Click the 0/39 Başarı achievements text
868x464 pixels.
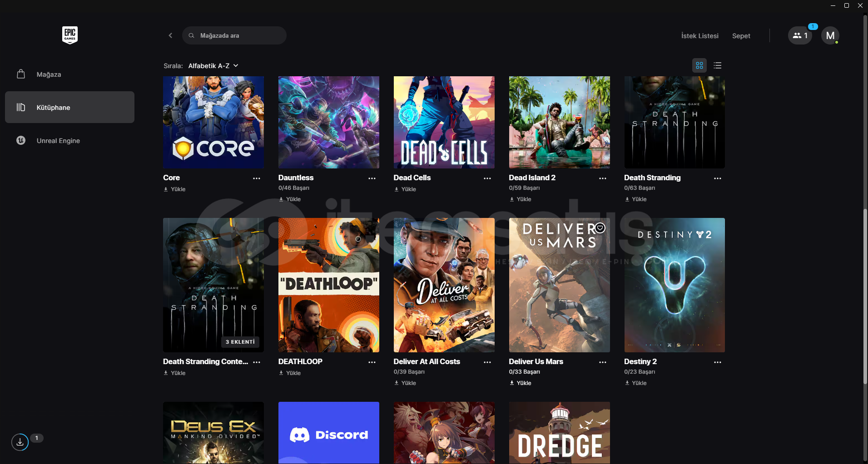tap(409, 372)
